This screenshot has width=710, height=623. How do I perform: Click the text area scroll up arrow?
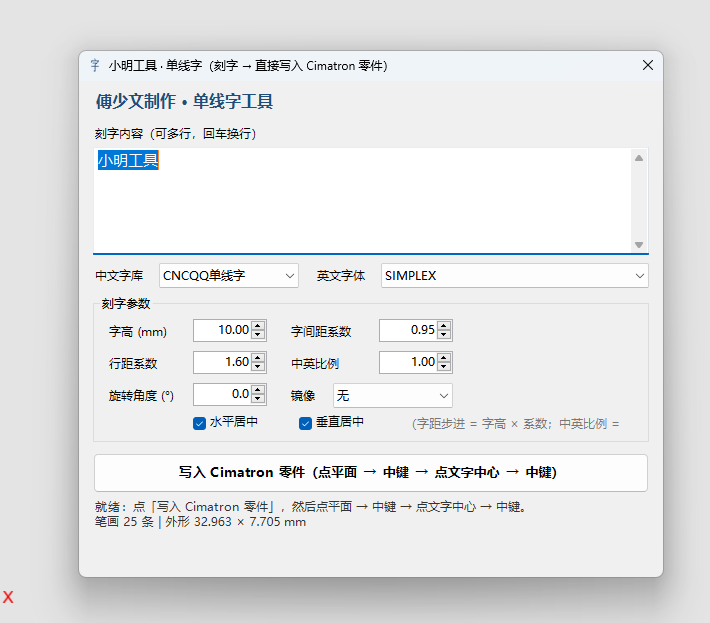[639, 158]
